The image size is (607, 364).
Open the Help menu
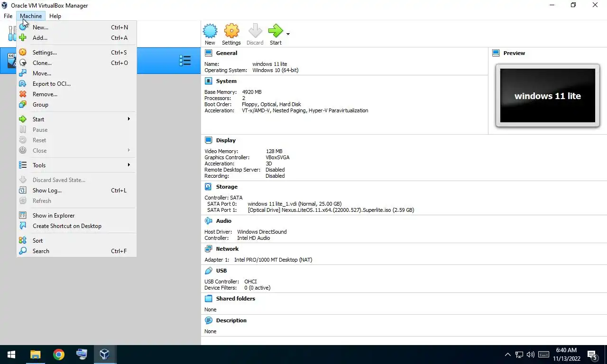click(55, 16)
